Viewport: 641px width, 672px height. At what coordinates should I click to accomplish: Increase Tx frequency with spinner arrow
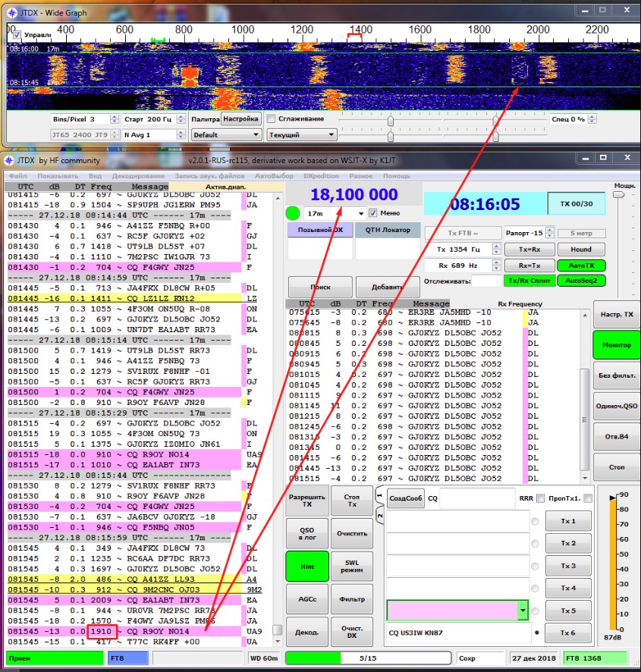click(496, 247)
